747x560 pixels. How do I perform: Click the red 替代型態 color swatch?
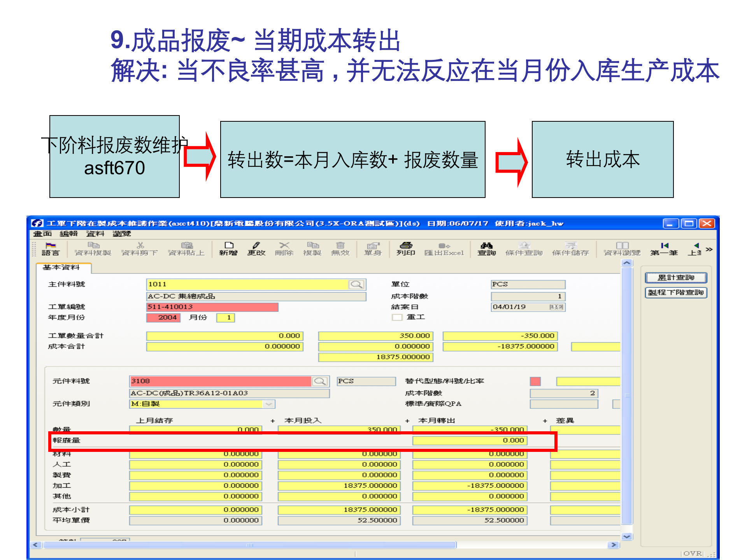(535, 381)
